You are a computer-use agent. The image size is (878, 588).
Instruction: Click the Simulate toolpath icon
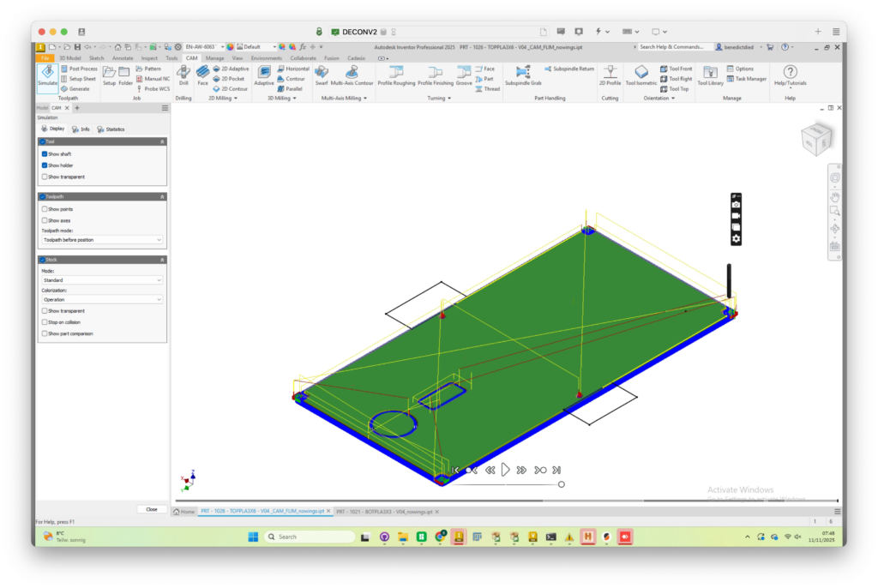pyautogui.click(x=47, y=75)
